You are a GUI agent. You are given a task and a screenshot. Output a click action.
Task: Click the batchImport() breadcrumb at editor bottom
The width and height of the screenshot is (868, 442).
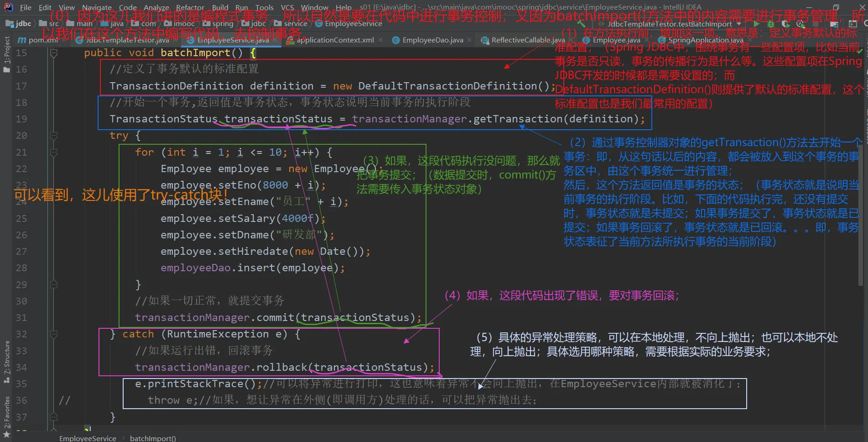(153, 438)
